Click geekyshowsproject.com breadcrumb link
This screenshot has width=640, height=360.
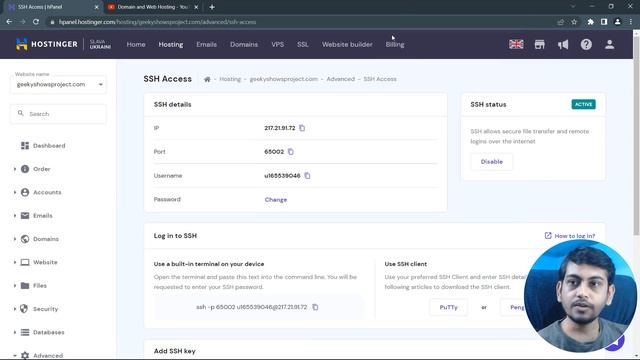[x=284, y=79]
